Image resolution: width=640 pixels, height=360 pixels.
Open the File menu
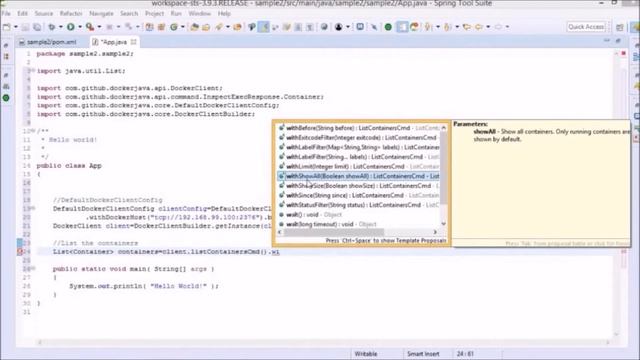click(x=6, y=13)
